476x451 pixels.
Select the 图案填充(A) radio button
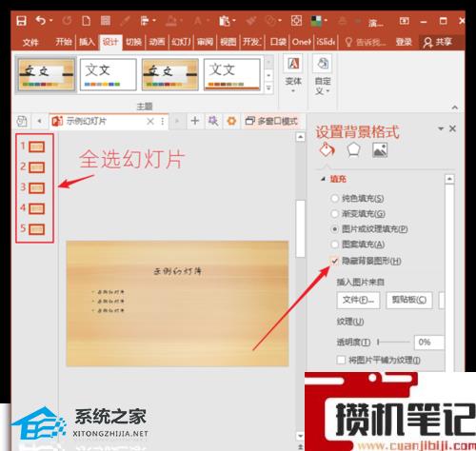point(334,245)
